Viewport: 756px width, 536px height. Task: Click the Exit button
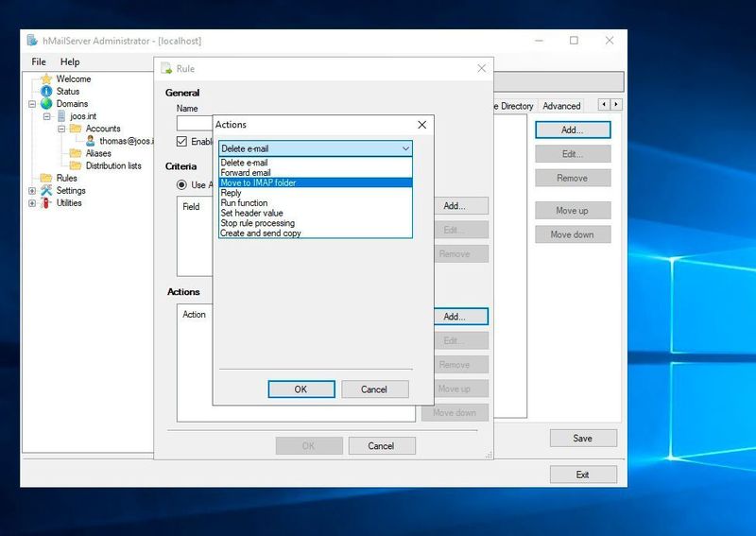click(x=583, y=475)
